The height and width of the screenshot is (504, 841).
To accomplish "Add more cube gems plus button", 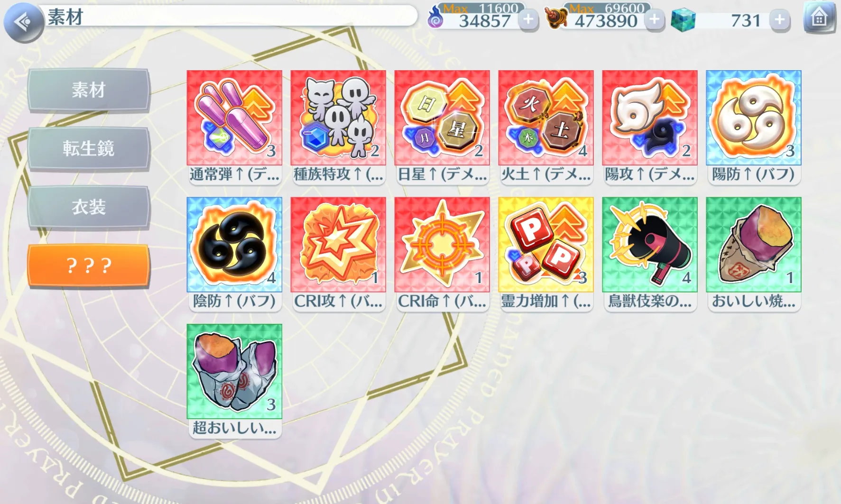I will pos(780,20).
